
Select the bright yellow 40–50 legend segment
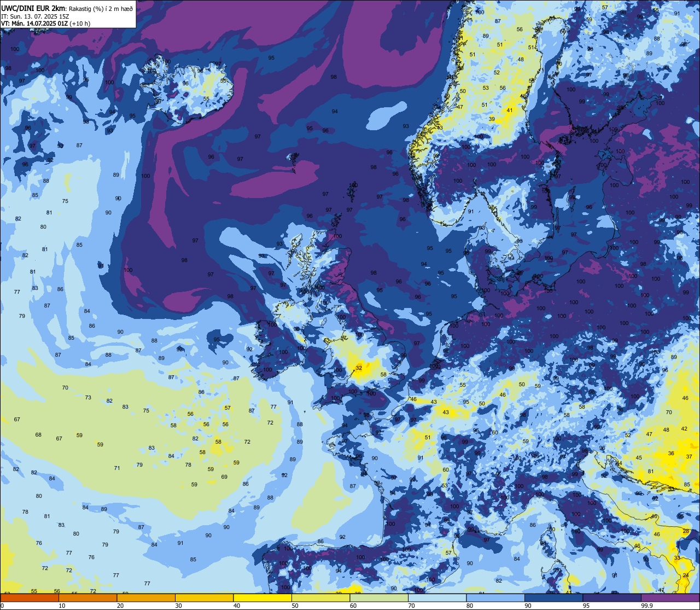(262, 597)
